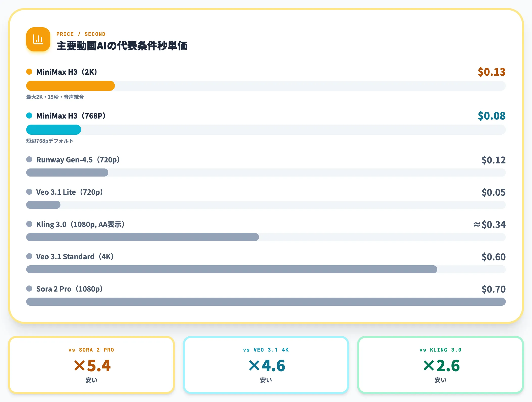Click the '$0.08' price value
532x402 pixels.
tap(492, 116)
